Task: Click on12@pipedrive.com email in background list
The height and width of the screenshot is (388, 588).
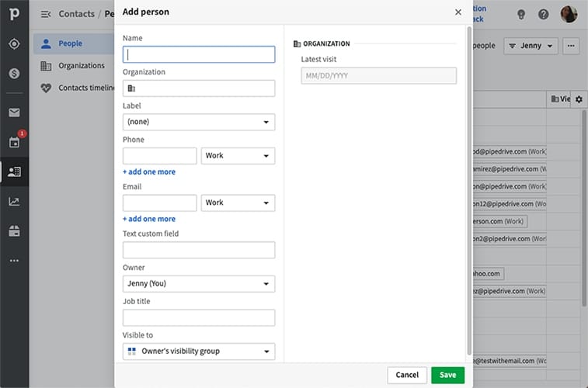Action: pos(510,204)
